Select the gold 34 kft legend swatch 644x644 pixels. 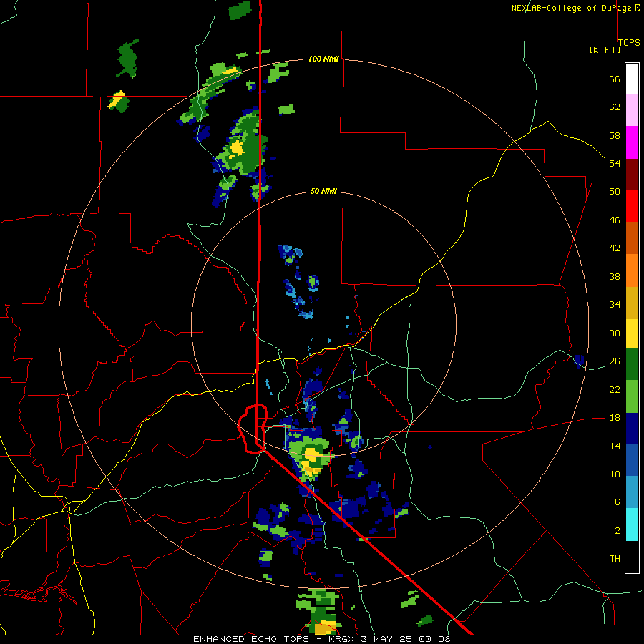pyautogui.click(x=632, y=303)
